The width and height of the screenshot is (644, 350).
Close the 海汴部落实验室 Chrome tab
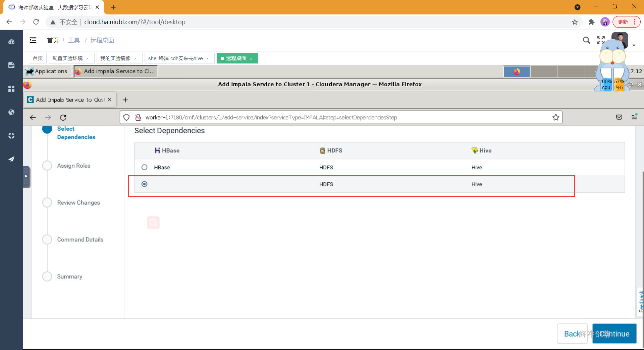pyautogui.click(x=97, y=7)
